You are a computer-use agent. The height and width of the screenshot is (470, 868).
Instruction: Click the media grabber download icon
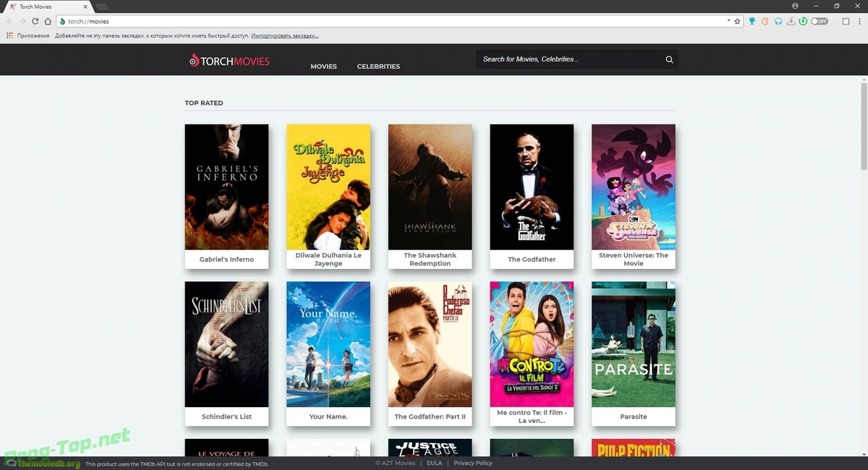[x=791, y=22]
